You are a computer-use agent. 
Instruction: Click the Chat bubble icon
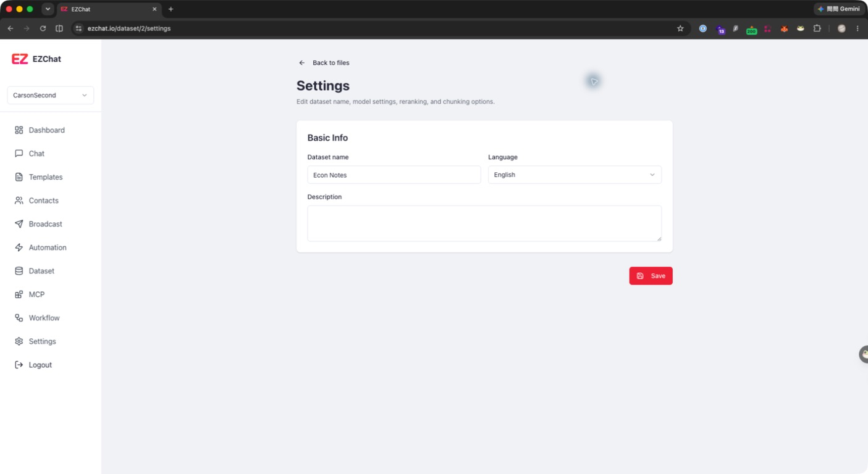(19, 154)
